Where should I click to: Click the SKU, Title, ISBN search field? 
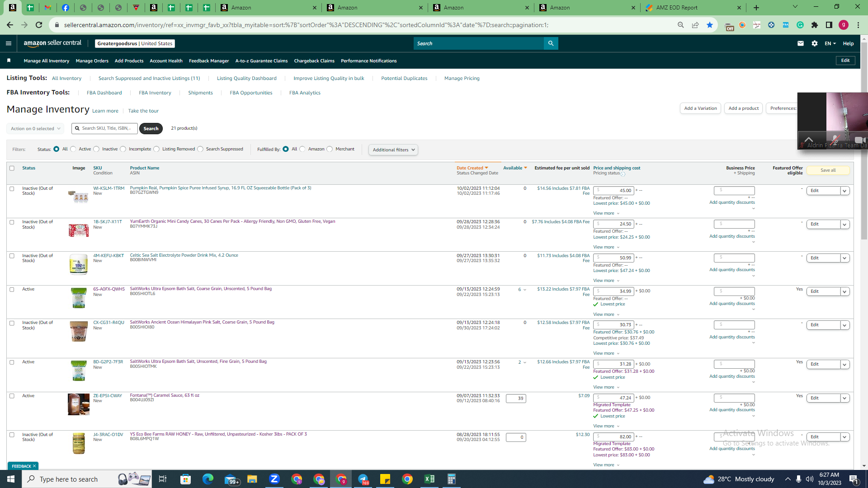coord(105,129)
